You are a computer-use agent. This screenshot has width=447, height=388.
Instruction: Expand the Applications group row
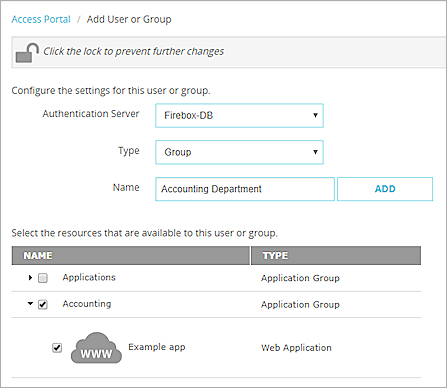click(30, 277)
